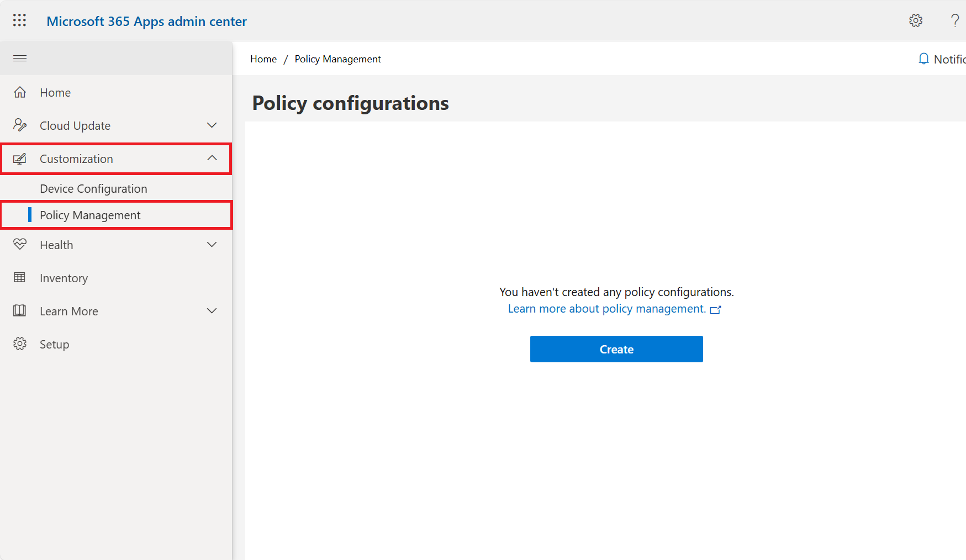Select Policy Management menu item

[x=116, y=215]
